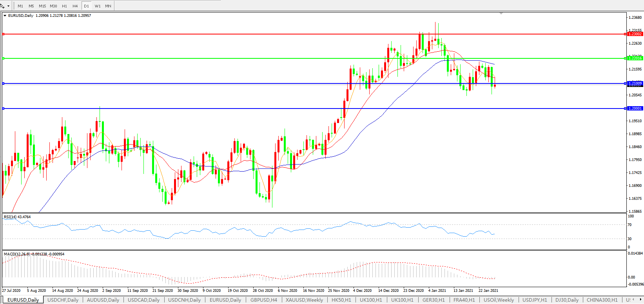The height and width of the screenshot is (304, 644).
Task: Open the dropdown arrow beside the toolbar tool icon
Action: [x=8, y=6]
